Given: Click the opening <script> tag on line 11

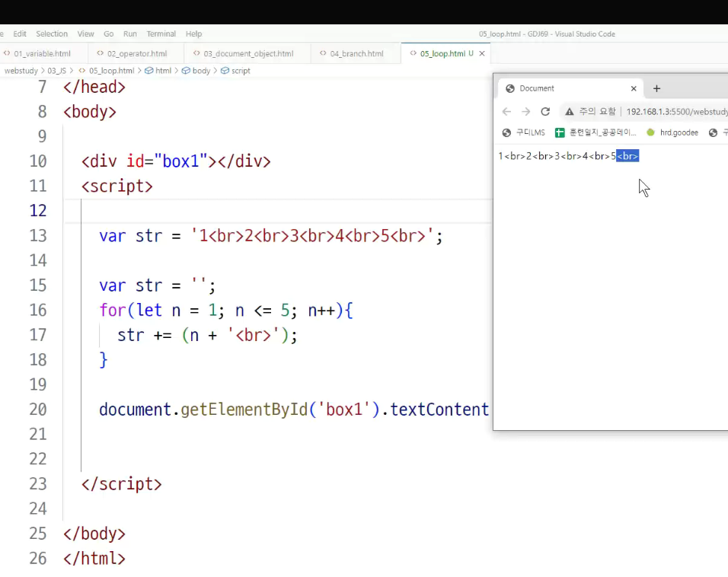Looking at the screenshot, I should [117, 186].
